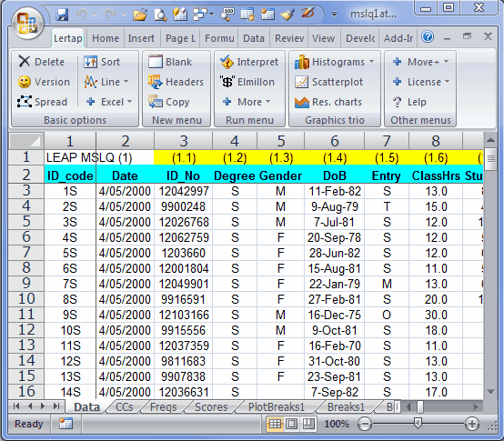Viewport: 504px width, 441px height.
Task: Click the zoom slider handle
Action: (x=418, y=424)
